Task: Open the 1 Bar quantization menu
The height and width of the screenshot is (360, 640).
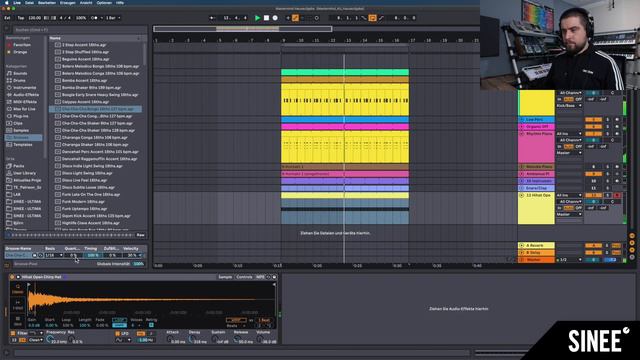Action: coord(113,18)
